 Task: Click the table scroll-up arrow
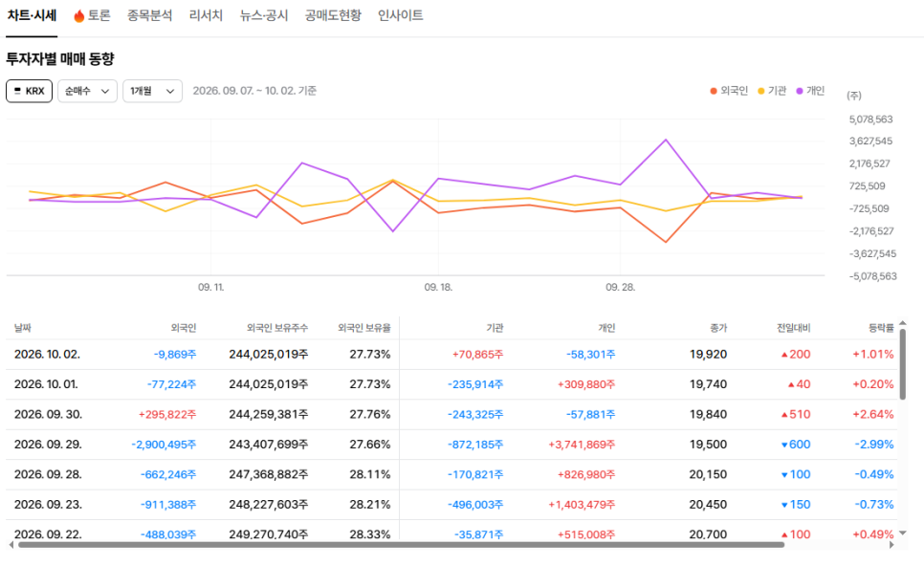(x=902, y=323)
